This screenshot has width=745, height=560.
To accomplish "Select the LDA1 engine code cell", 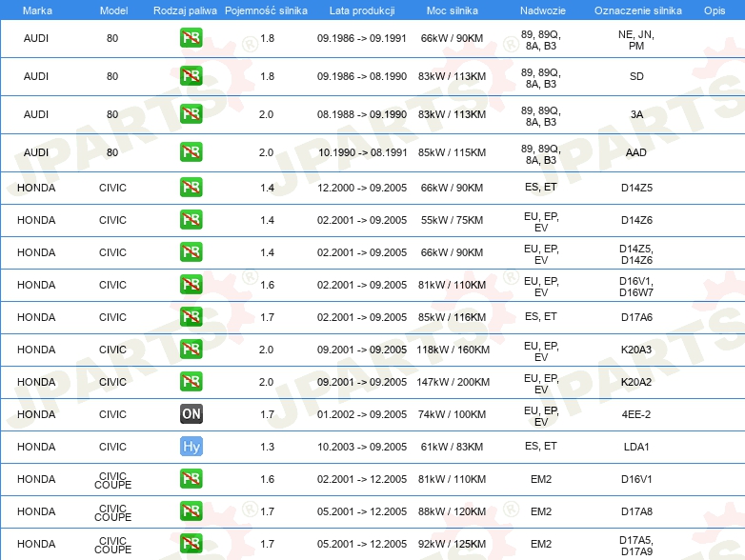I will 636,447.
